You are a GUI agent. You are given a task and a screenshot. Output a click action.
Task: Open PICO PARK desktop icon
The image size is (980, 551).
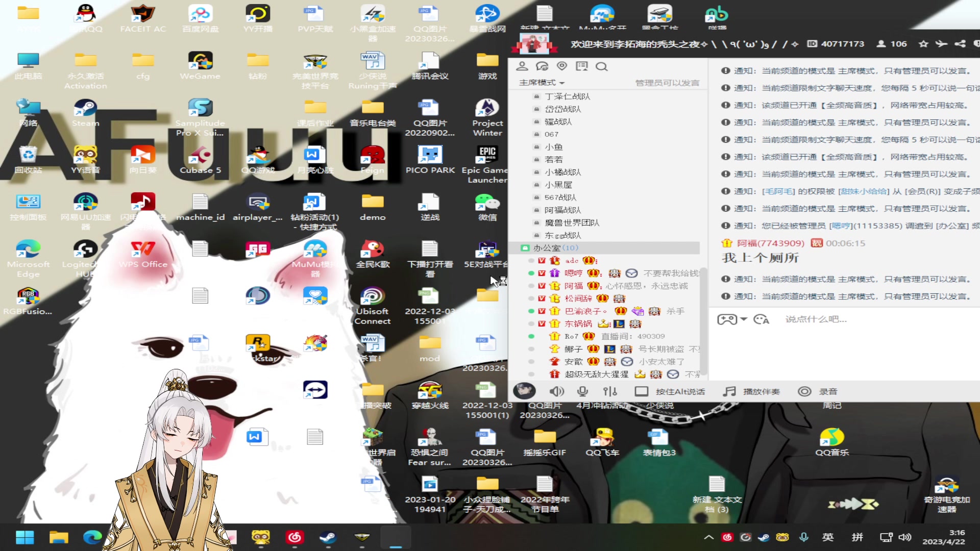pos(430,160)
